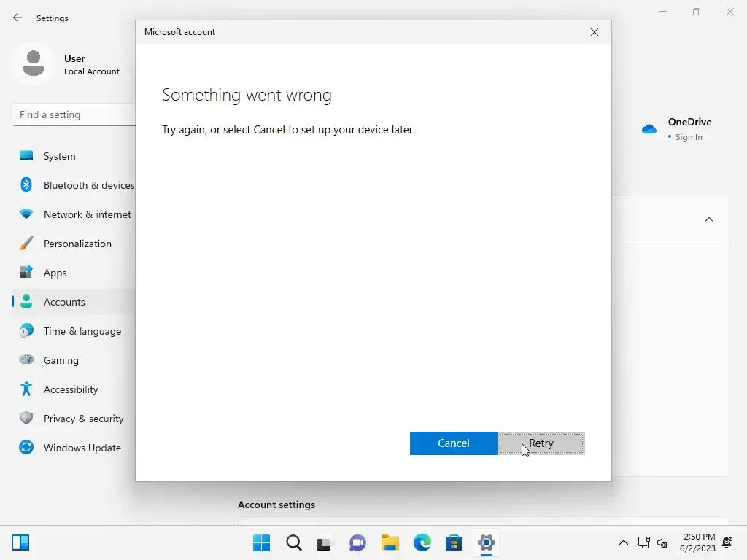Image resolution: width=747 pixels, height=560 pixels.
Task: Open Windows Update sync icon
Action: [x=26, y=447]
